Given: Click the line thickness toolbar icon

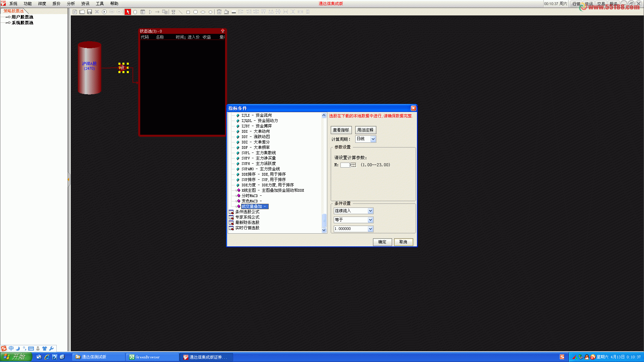Looking at the screenshot, I should [234, 12].
